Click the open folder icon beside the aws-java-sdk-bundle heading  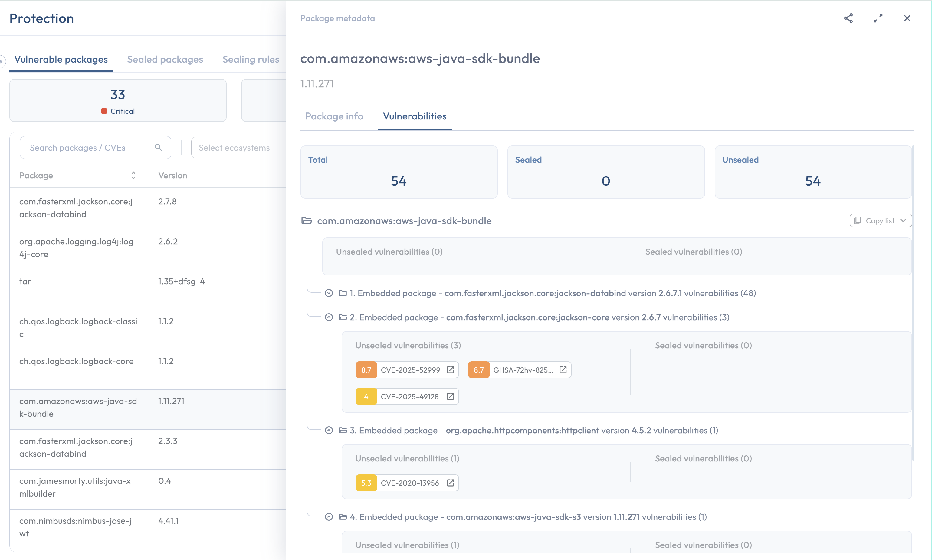point(307,220)
